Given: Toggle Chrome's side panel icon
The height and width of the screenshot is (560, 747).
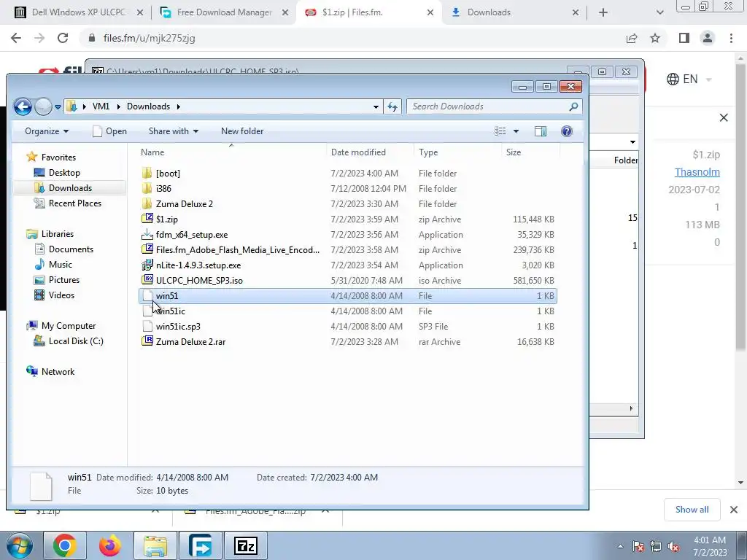Looking at the screenshot, I should [x=684, y=38].
